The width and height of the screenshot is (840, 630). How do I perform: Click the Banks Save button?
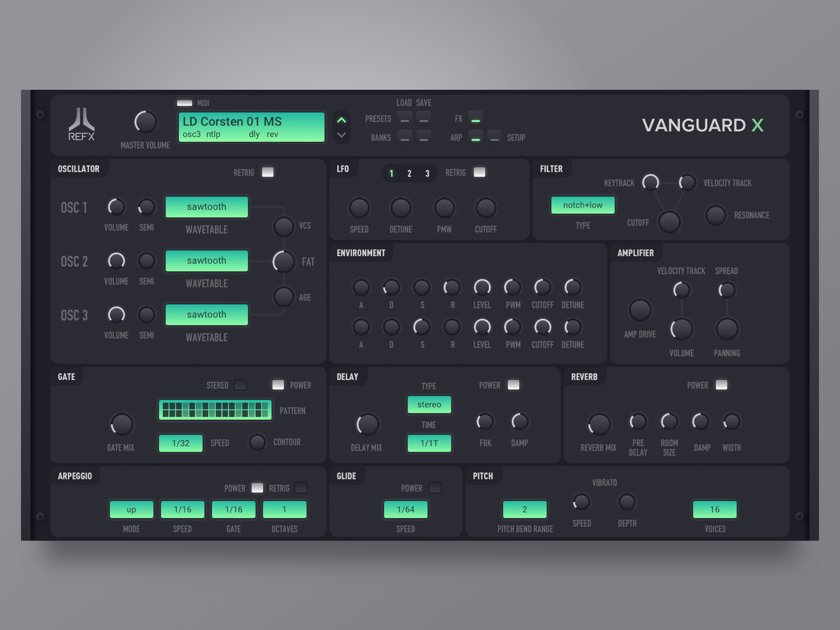tap(424, 137)
